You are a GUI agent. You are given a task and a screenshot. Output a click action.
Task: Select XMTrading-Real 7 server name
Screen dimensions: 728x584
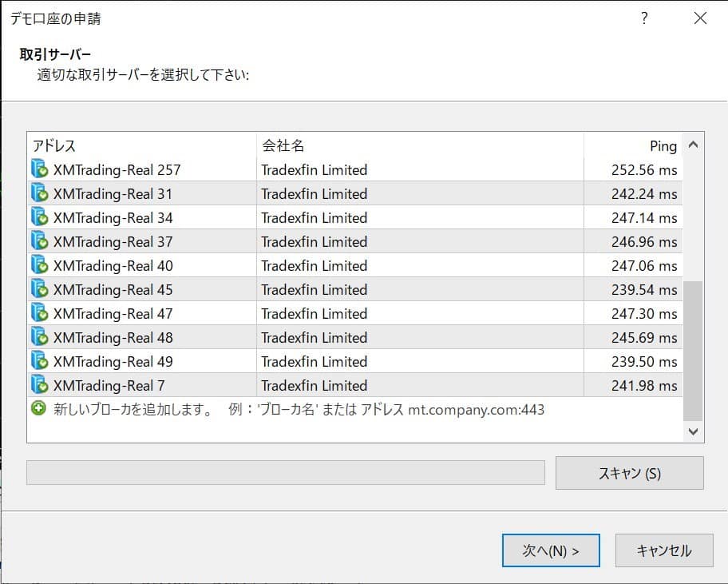(x=109, y=386)
